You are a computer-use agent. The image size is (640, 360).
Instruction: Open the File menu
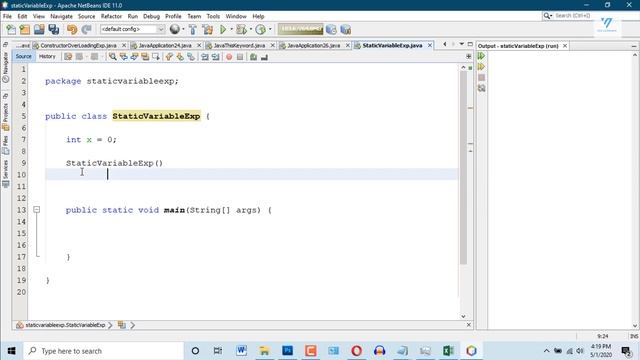coord(7,16)
